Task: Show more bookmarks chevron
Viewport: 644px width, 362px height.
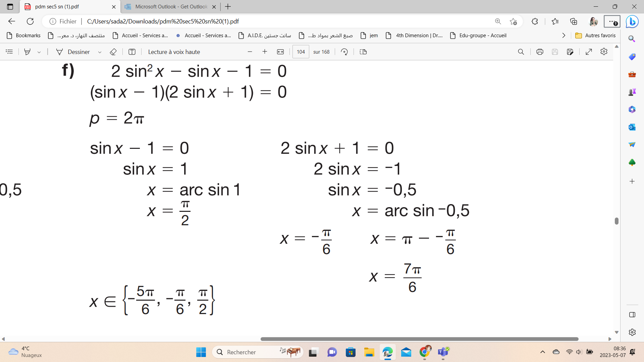Action: coord(564,36)
